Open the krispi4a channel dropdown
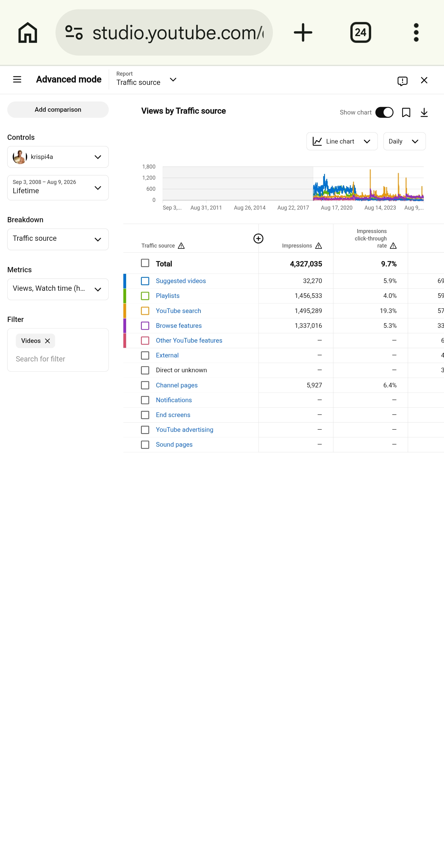Screen dimensions: 444x868 point(58,157)
